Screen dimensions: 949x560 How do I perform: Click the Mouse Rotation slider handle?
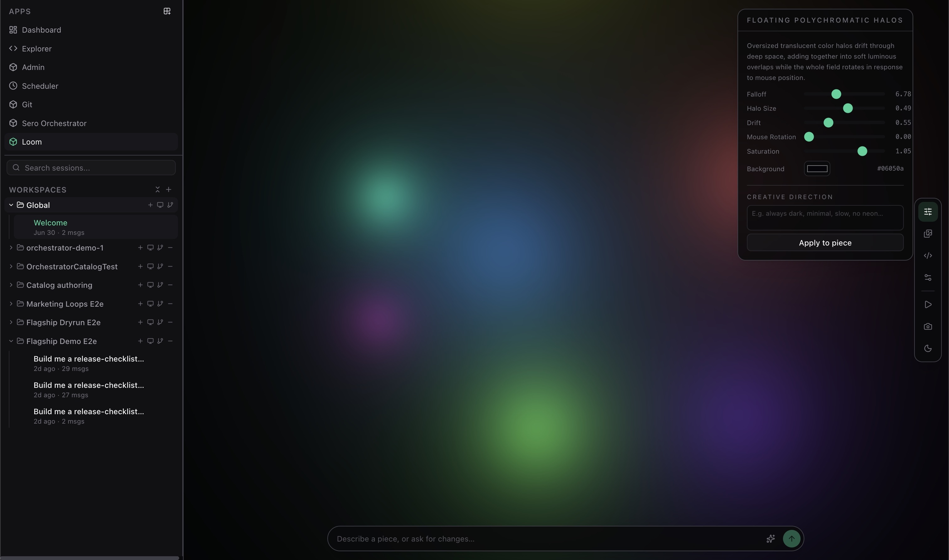pos(809,137)
